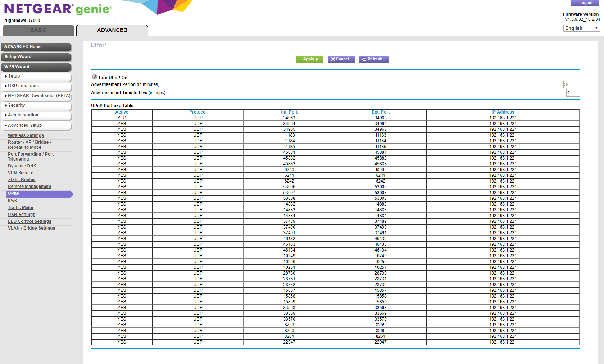Open LED Control Settings

[29, 221]
